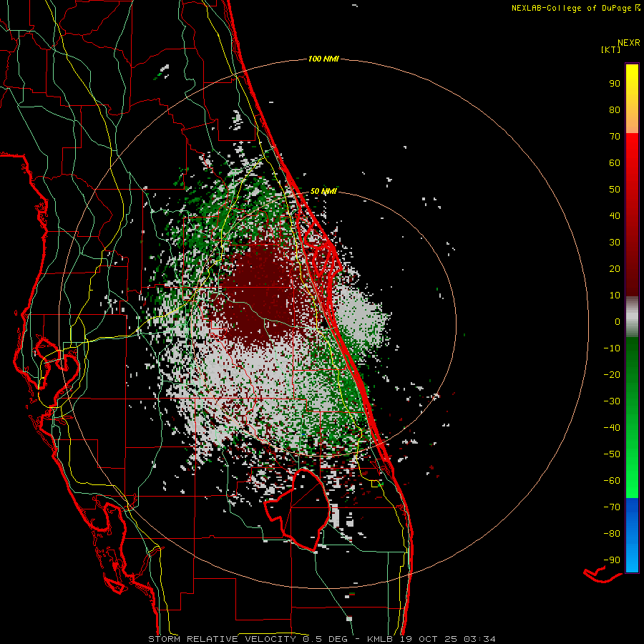Screen dimensions: 644x644
Task: Click the 20 value on the velocity scale
Action: (x=615, y=268)
